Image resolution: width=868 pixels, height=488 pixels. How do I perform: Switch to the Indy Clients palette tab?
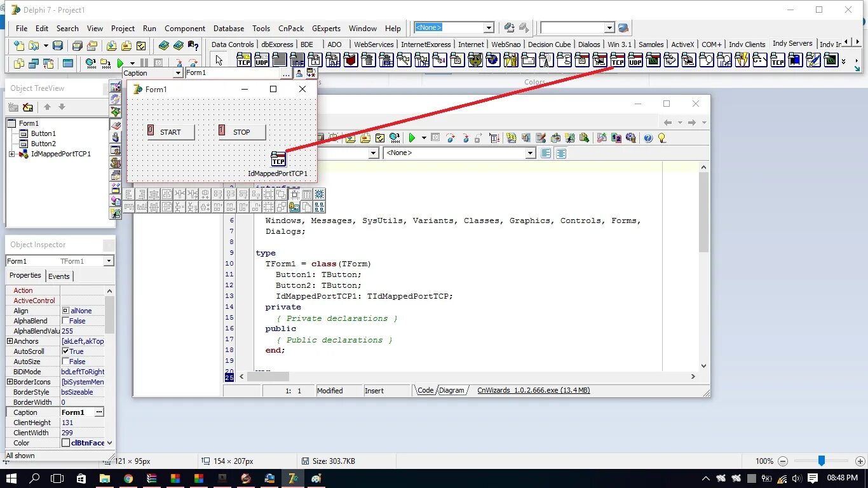point(747,44)
